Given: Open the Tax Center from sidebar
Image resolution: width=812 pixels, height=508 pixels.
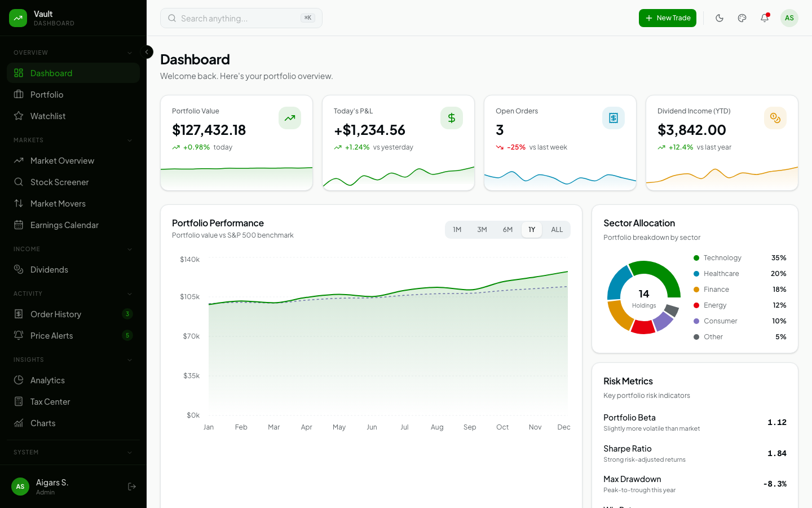Looking at the screenshot, I should [51, 401].
